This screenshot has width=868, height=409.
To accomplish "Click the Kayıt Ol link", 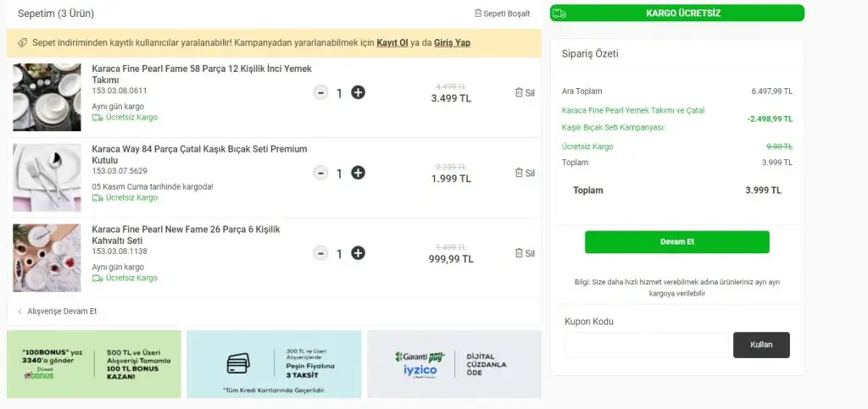I will pyautogui.click(x=392, y=42).
